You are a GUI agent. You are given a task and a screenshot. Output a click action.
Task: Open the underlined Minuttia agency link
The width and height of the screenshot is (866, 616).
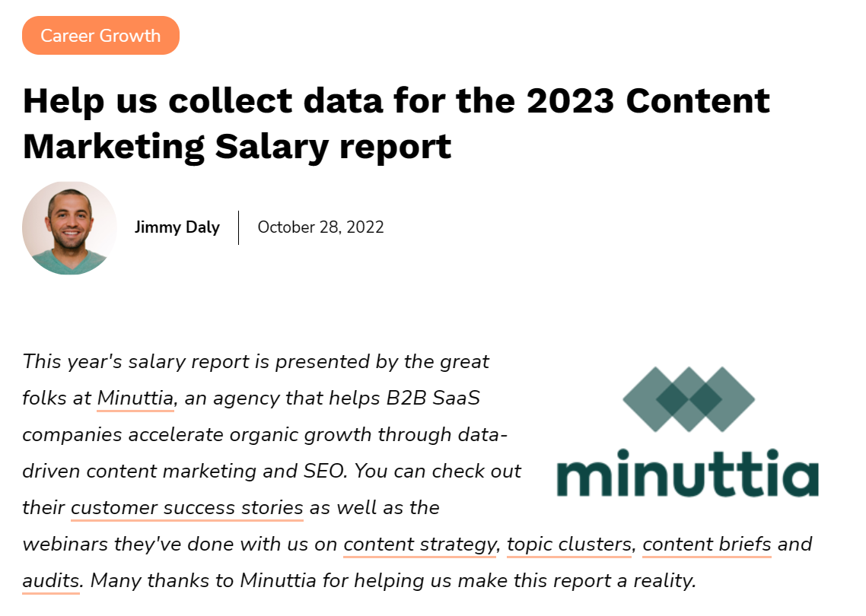coord(135,398)
